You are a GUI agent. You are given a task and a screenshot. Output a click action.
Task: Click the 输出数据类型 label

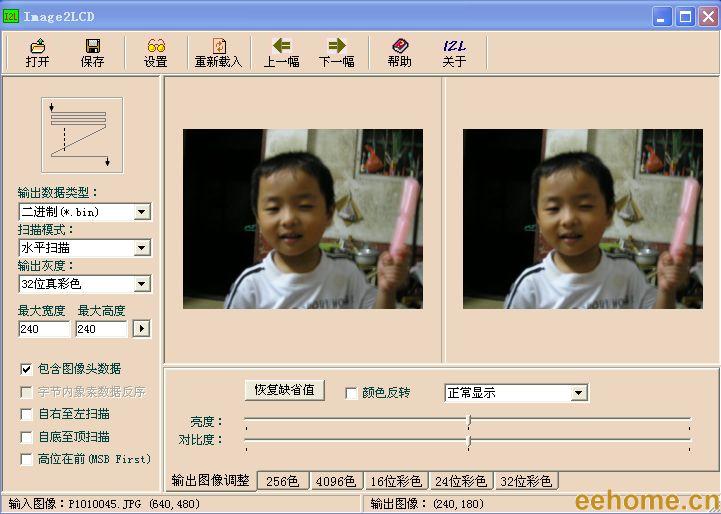click(57, 193)
